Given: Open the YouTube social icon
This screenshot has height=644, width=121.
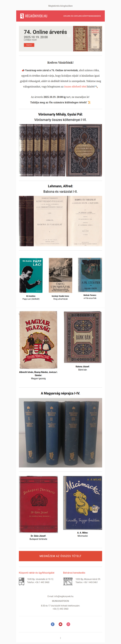Looking at the screenshot, I should point(60,624).
